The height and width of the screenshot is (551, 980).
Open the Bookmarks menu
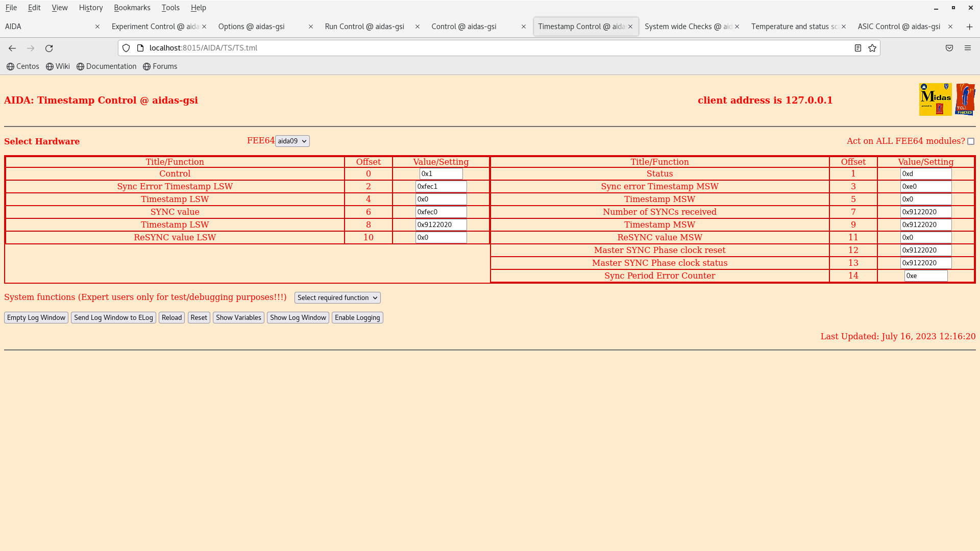(x=132, y=8)
